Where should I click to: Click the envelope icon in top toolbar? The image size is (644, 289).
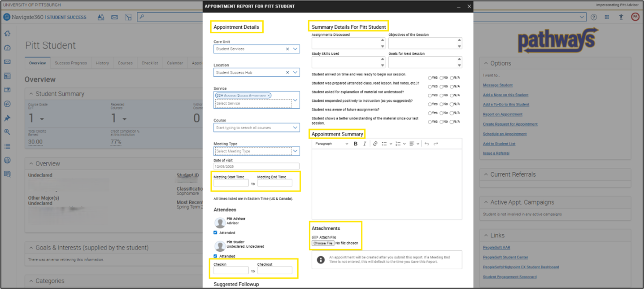coord(114,17)
